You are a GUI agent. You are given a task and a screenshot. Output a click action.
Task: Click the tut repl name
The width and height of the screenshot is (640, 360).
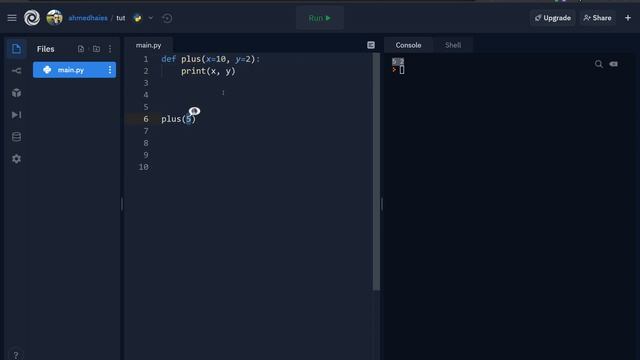click(121, 18)
